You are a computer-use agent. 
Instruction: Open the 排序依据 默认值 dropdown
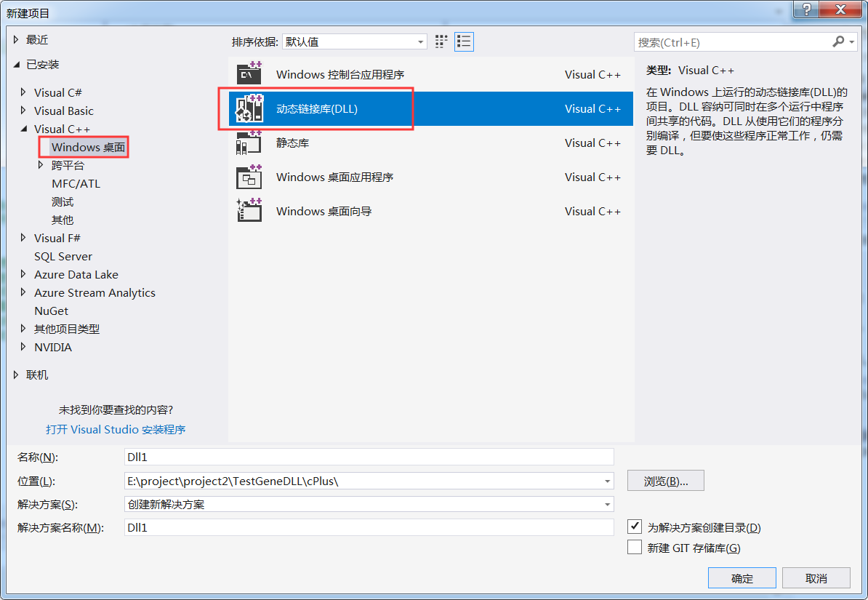pos(354,41)
